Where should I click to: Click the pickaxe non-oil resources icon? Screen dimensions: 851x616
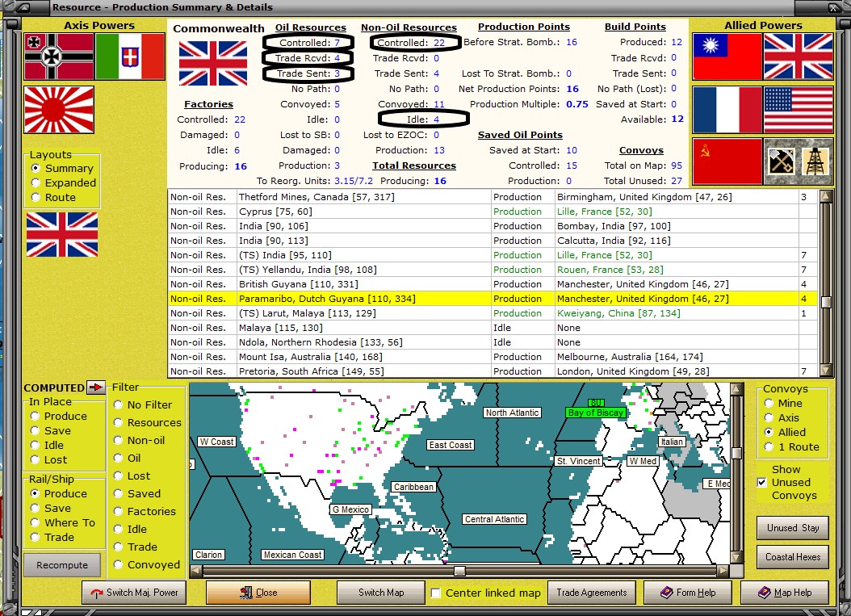click(x=781, y=161)
